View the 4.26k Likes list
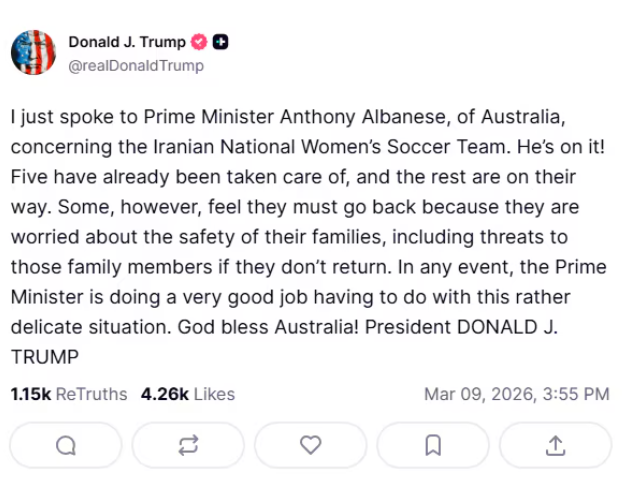 188,394
